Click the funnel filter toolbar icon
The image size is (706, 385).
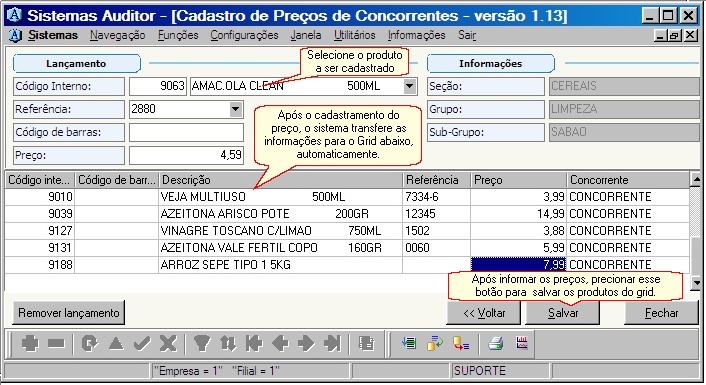click(x=202, y=344)
